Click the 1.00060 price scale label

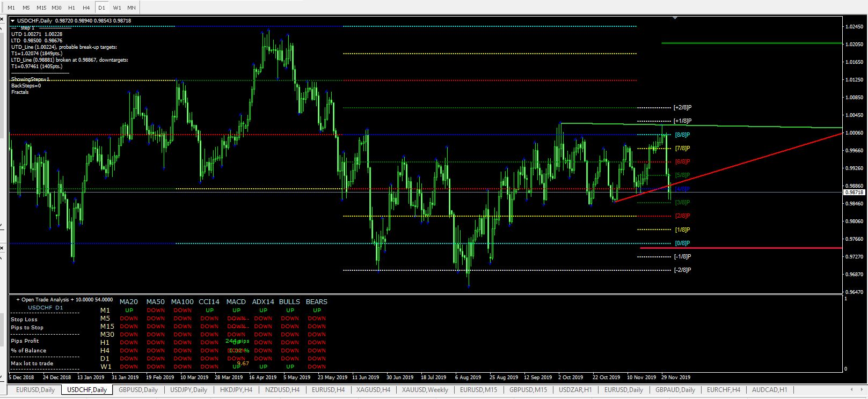coord(854,133)
